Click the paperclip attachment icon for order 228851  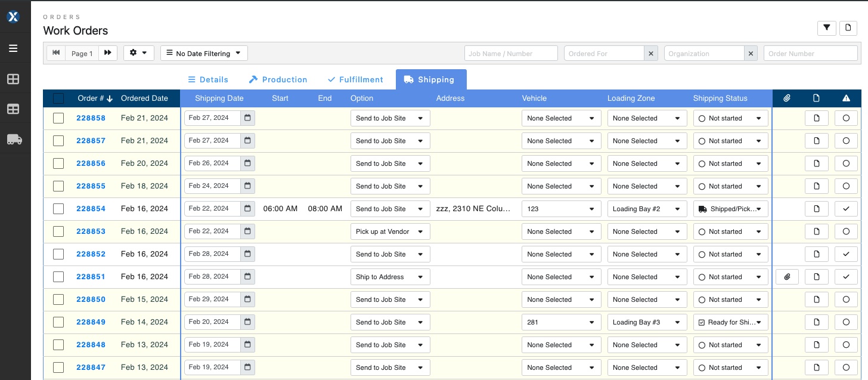pos(787,276)
